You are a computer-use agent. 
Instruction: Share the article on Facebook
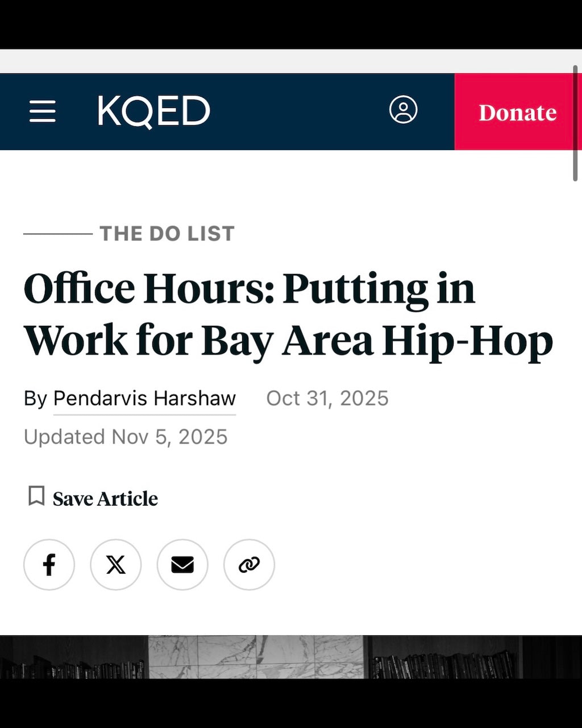click(x=49, y=565)
